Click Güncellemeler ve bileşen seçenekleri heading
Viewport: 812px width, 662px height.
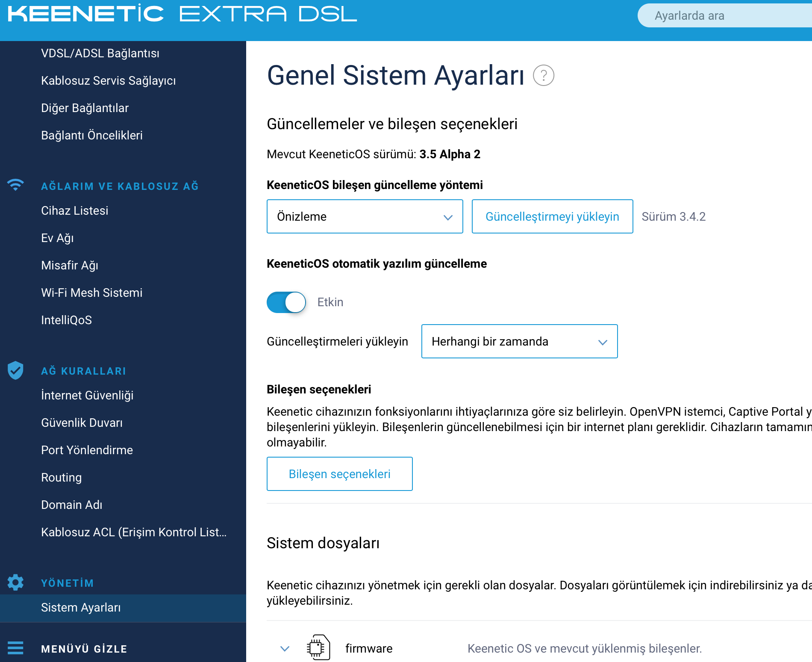392,124
